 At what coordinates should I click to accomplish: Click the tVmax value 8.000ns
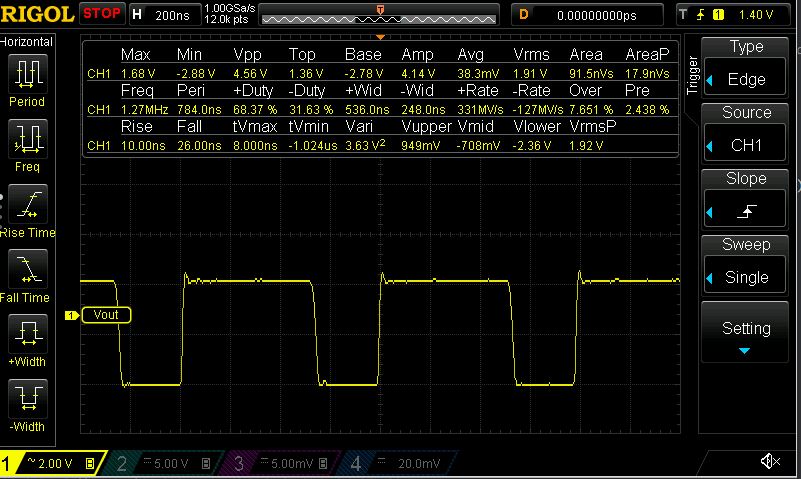pos(255,146)
